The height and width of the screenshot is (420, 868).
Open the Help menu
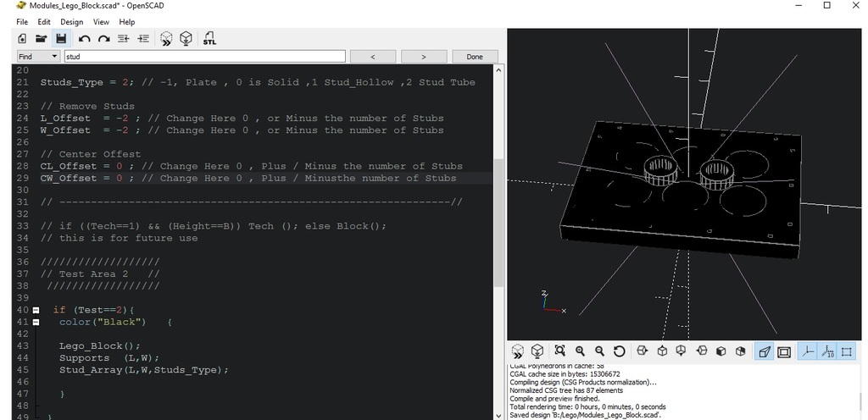click(x=127, y=21)
